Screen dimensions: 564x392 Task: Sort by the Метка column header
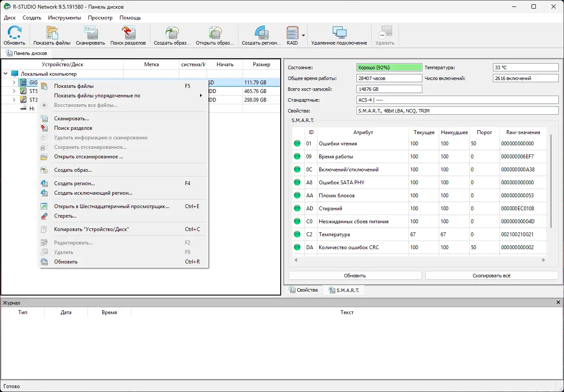tap(152, 64)
